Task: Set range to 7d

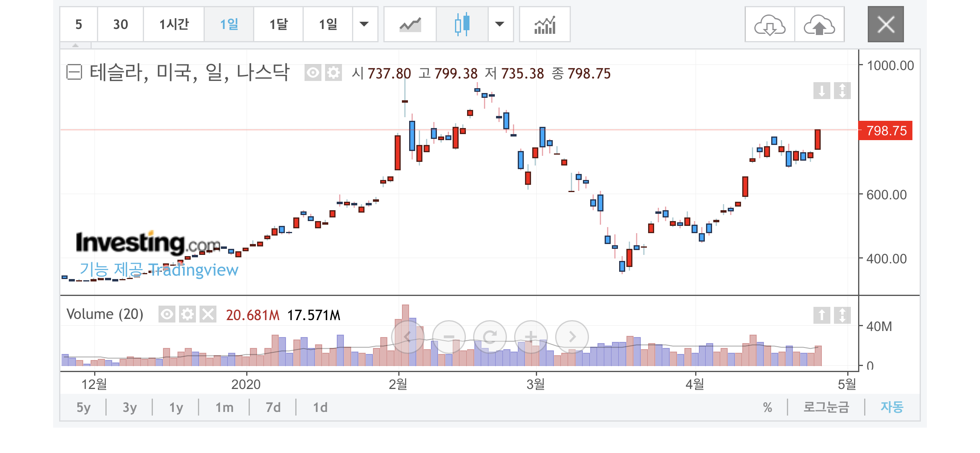Action: point(273,407)
